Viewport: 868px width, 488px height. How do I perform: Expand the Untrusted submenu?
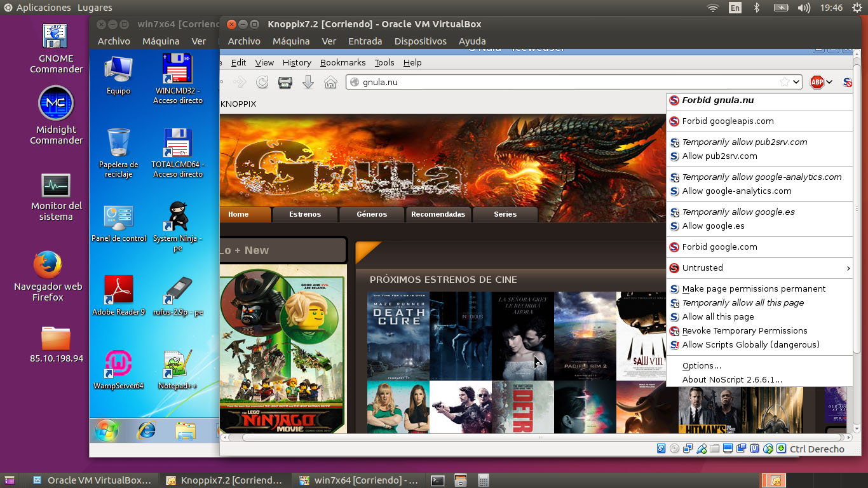(x=760, y=268)
